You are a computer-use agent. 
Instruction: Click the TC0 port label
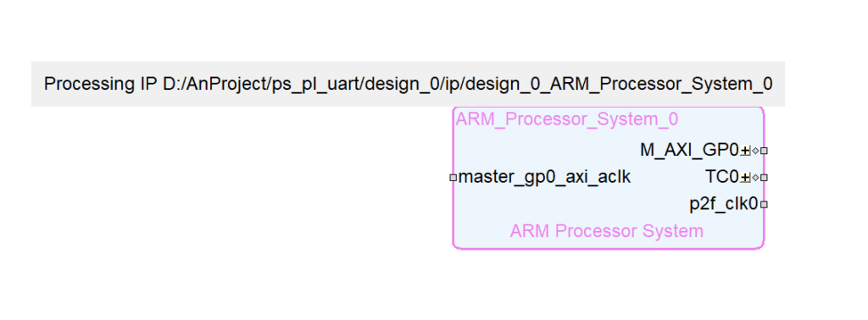[x=722, y=177]
